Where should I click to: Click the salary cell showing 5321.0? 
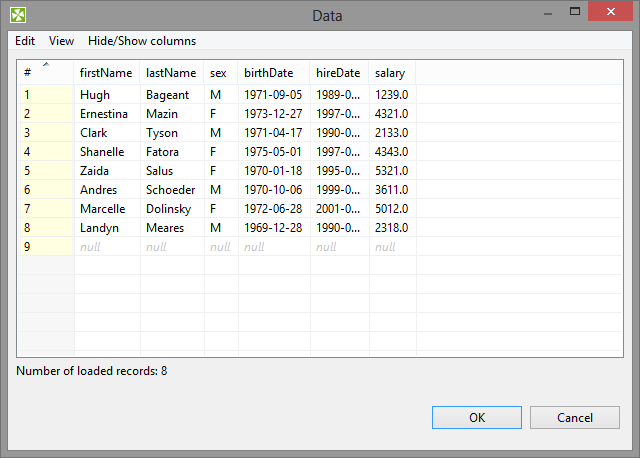[391, 171]
